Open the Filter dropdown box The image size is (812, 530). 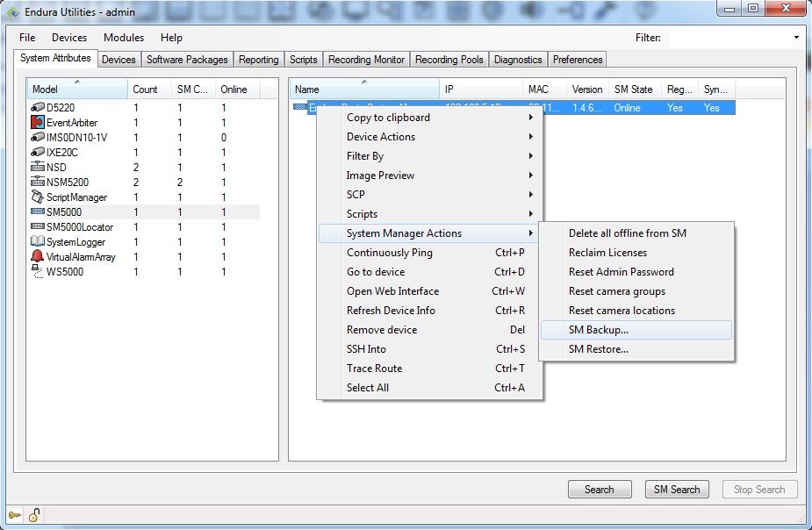coord(796,38)
